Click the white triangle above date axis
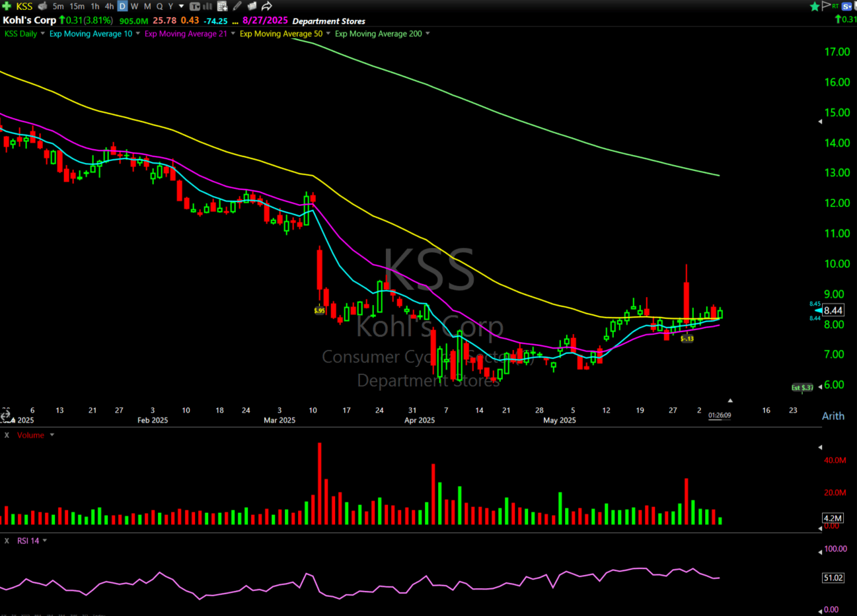 (x=730, y=400)
